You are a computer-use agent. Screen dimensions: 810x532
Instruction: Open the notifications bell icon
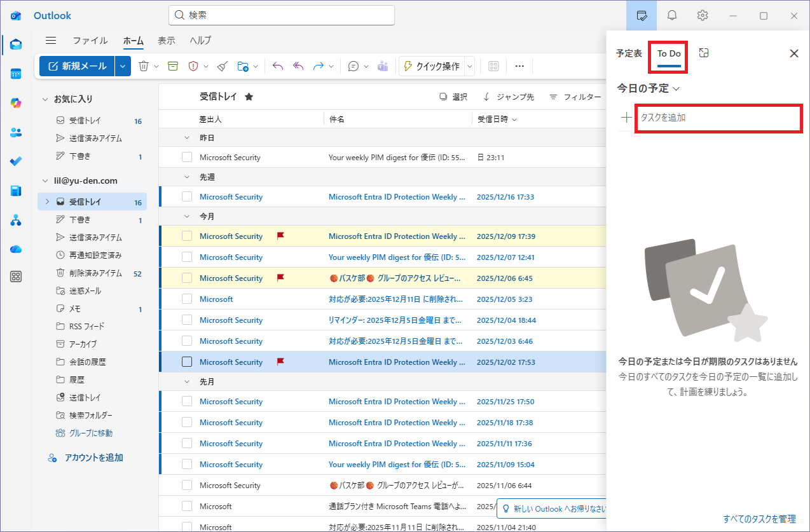click(x=672, y=15)
